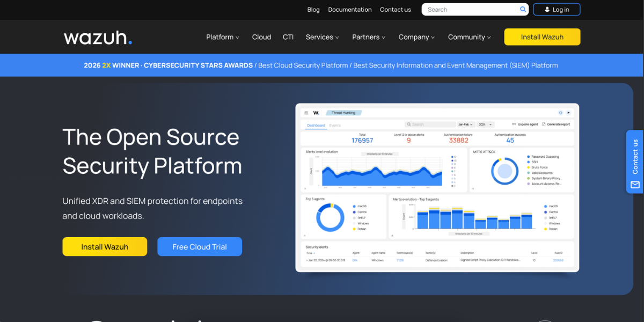Click the Rule ID link in Security alerts row
The width and height of the screenshot is (644, 322).
point(558,260)
